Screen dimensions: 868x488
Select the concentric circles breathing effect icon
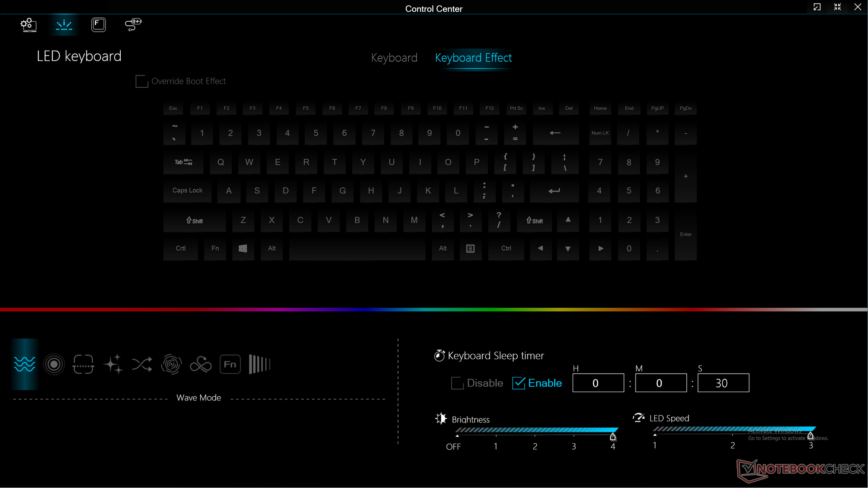click(x=54, y=364)
